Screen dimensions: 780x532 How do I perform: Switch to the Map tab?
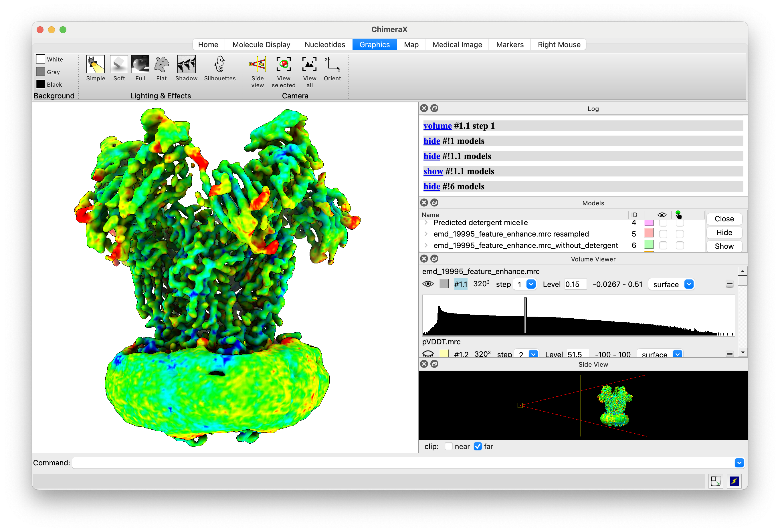coord(411,45)
